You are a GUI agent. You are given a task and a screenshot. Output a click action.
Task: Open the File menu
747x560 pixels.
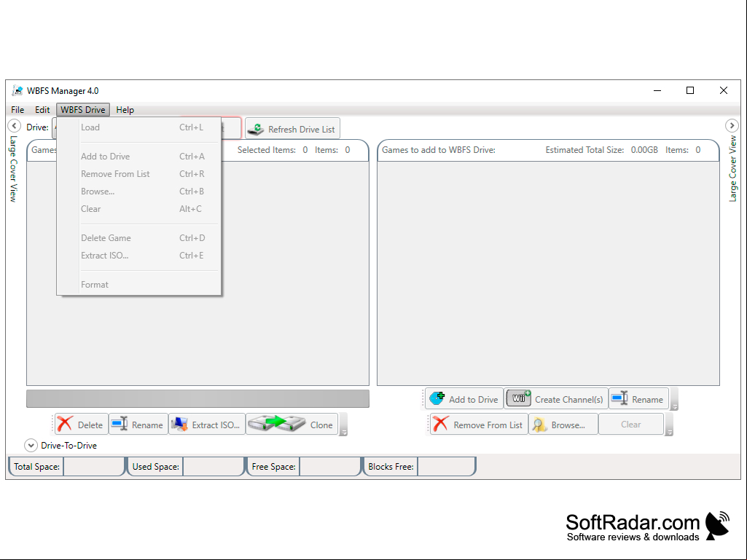[x=17, y=110]
